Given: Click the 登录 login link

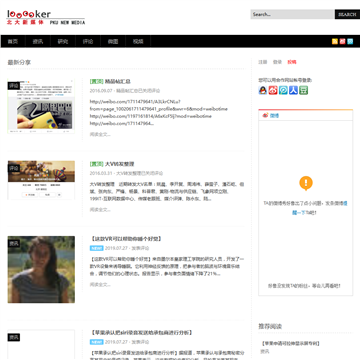Looking at the screenshot, I should 277,62.
